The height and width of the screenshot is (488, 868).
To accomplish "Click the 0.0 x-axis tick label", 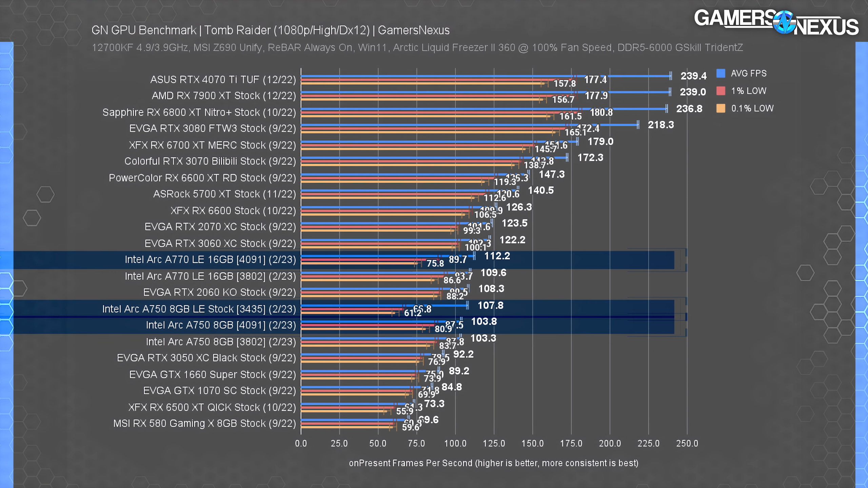I will [x=301, y=444].
